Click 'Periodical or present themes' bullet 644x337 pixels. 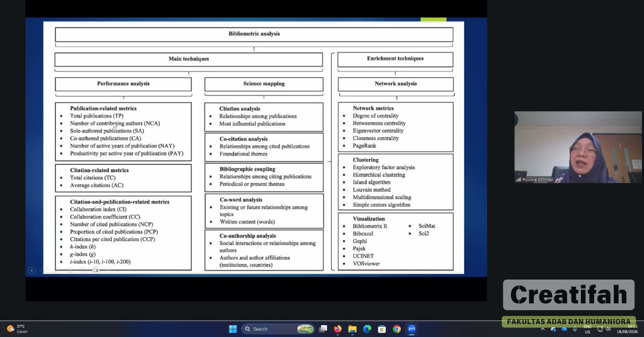pos(252,184)
